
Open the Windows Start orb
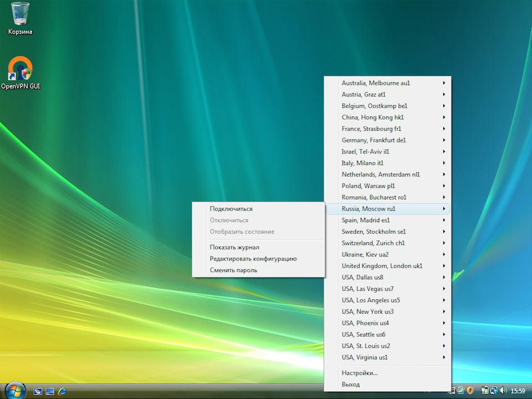[x=16, y=391]
